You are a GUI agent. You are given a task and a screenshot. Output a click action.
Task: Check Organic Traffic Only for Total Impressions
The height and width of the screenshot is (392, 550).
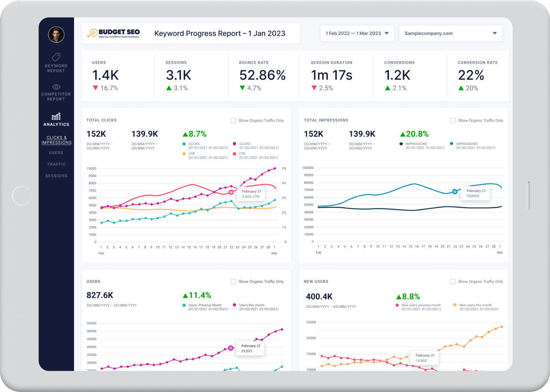(x=453, y=121)
